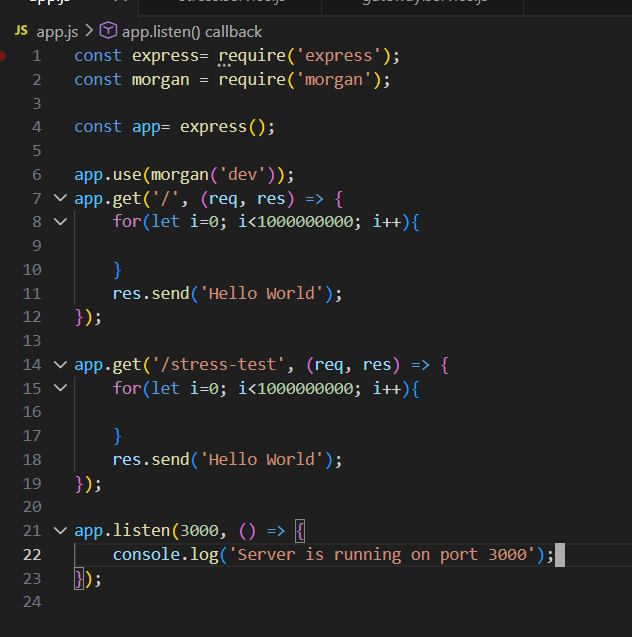Click express() call on line 4
The image size is (632, 637).
223,127
